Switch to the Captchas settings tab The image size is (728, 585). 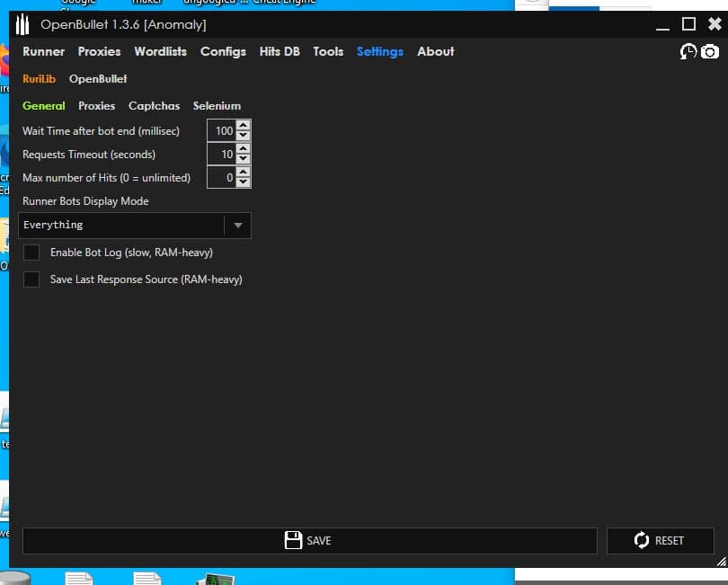pos(154,106)
